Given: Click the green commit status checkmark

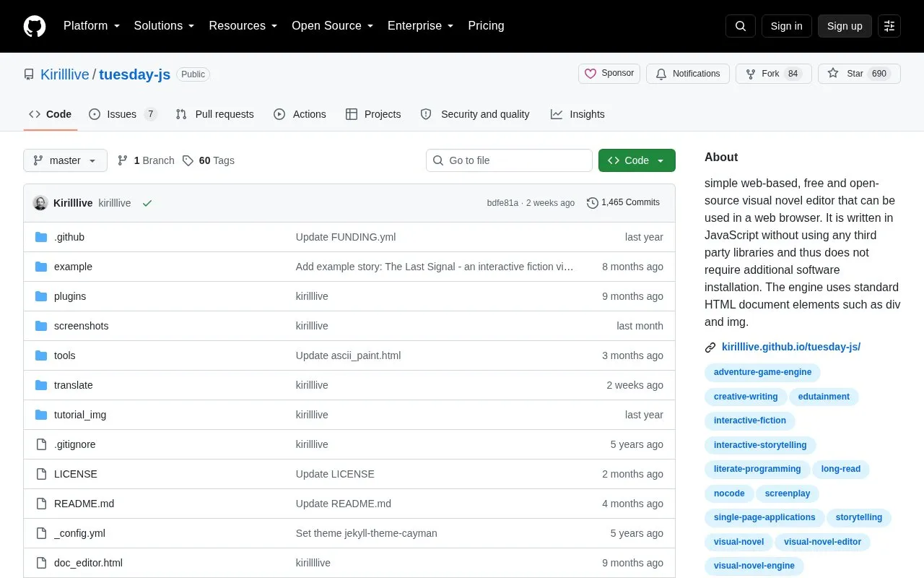Looking at the screenshot, I should point(147,204).
